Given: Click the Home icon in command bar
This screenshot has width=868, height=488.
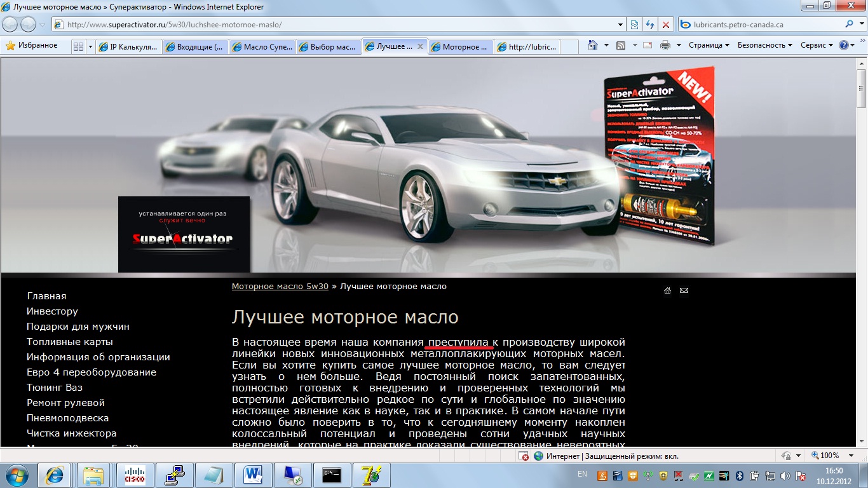Looking at the screenshot, I should pos(593,46).
